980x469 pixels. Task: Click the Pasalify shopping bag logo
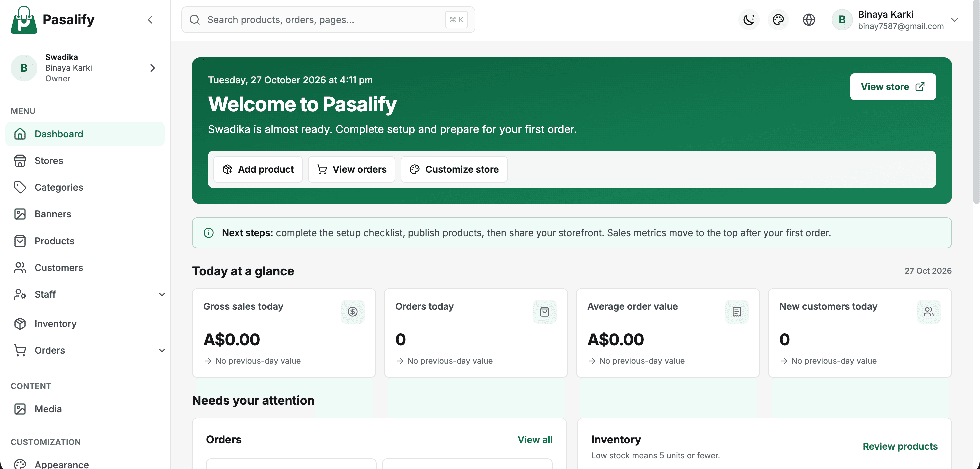pyautogui.click(x=24, y=20)
